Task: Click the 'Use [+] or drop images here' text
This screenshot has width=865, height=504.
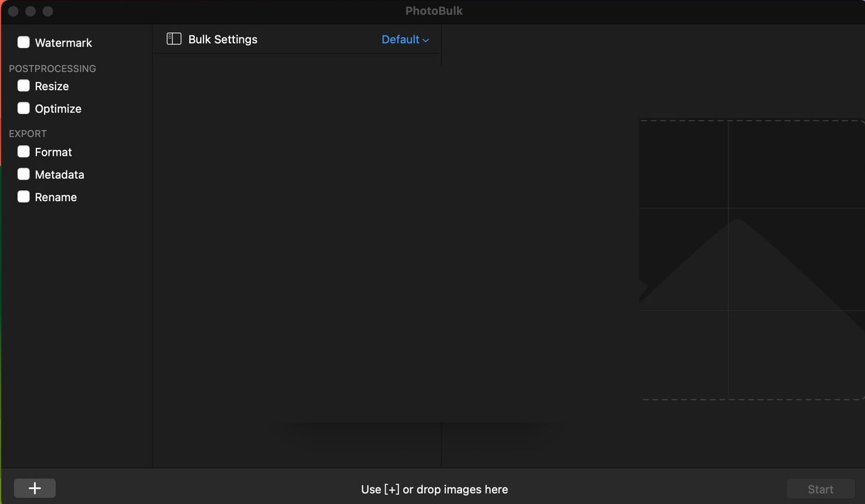Action: click(x=434, y=489)
